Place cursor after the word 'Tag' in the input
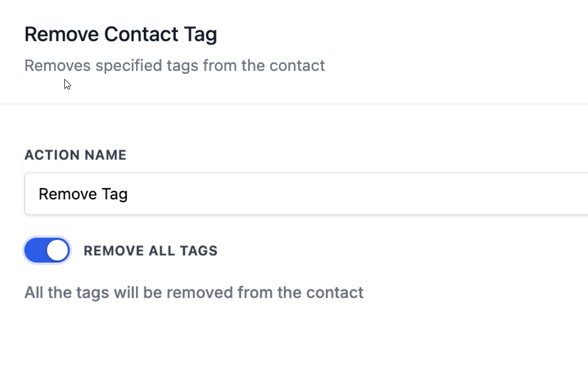This screenshot has height=367, width=588. pyautogui.click(x=129, y=194)
